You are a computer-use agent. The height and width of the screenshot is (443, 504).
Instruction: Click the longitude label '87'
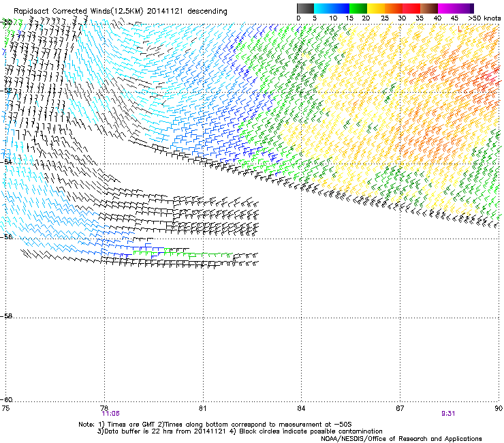(x=400, y=408)
